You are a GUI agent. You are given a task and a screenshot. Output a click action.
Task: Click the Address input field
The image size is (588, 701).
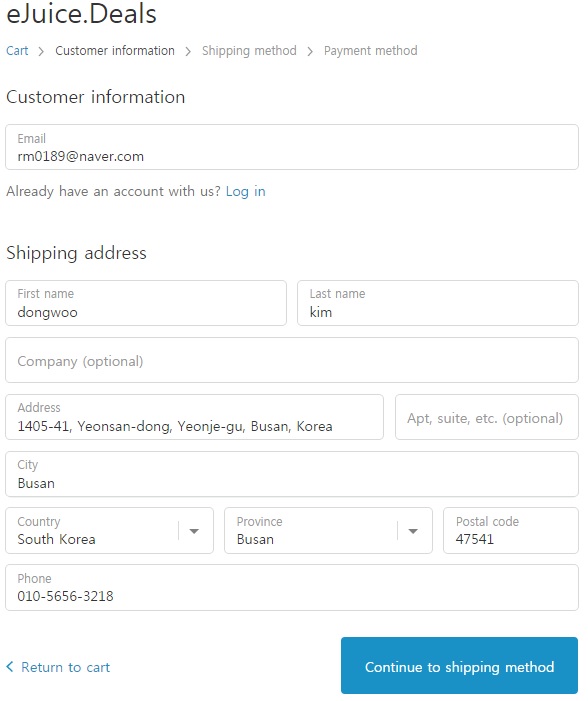(195, 417)
